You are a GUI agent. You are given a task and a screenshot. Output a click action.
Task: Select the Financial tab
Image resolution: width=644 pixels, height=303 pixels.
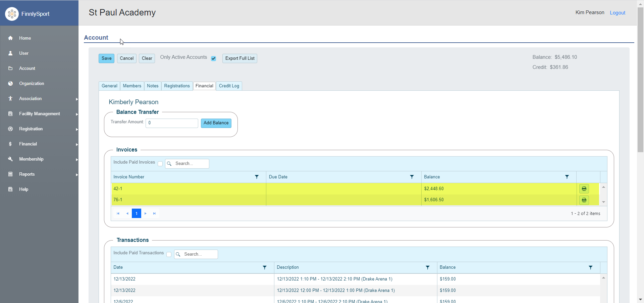[x=204, y=86]
